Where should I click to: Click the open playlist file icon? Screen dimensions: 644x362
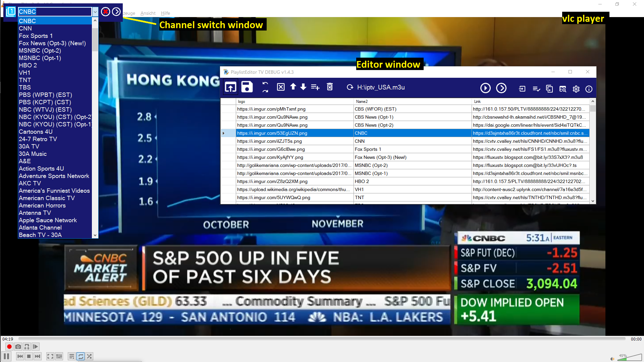(x=230, y=87)
